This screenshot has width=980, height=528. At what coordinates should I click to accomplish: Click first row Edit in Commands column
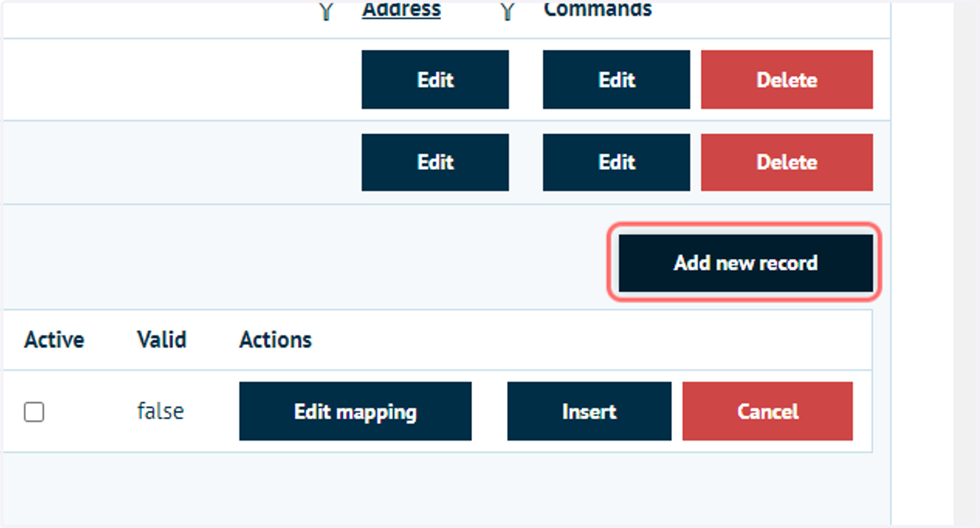[x=617, y=80]
